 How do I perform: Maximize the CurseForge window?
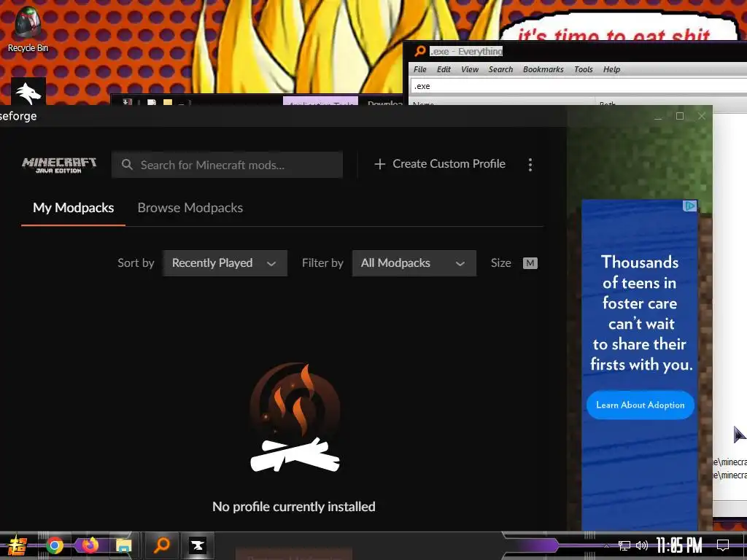(680, 116)
